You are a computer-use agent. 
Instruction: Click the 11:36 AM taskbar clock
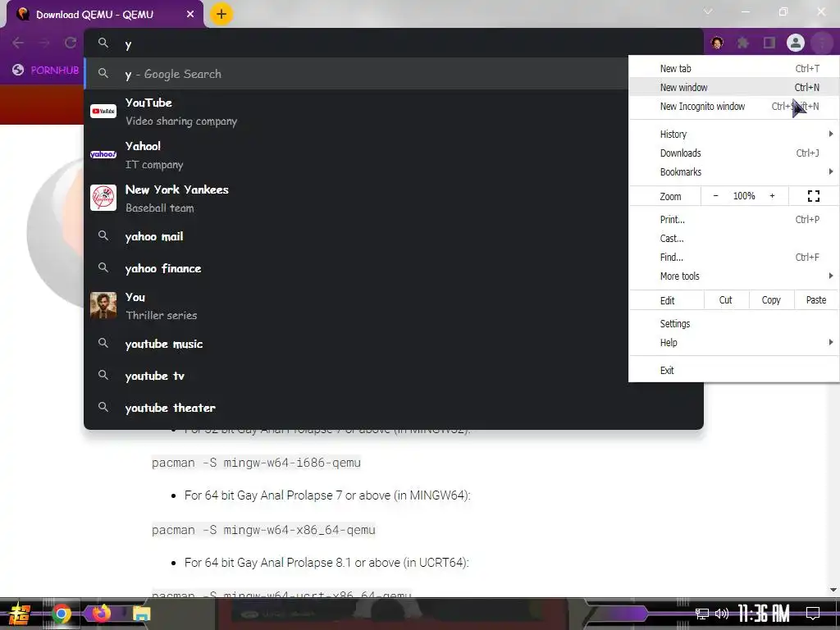(764, 614)
